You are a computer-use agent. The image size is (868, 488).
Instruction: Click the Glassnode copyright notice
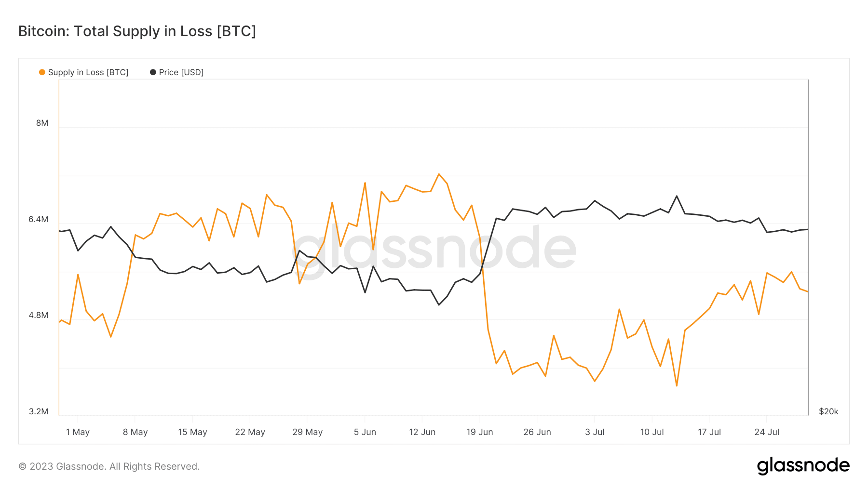109,466
